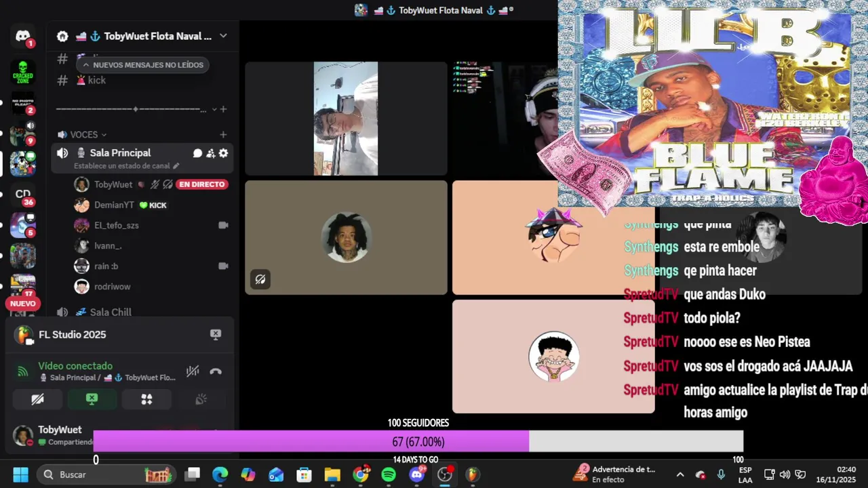Invite people to Sala Principal

tap(211, 153)
